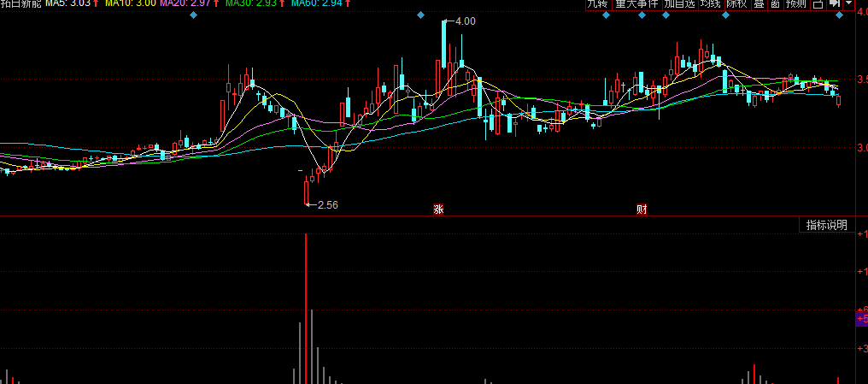Toggle 除权 ex-rights adjustment
The height and width of the screenshot is (384, 868).
pos(735,4)
